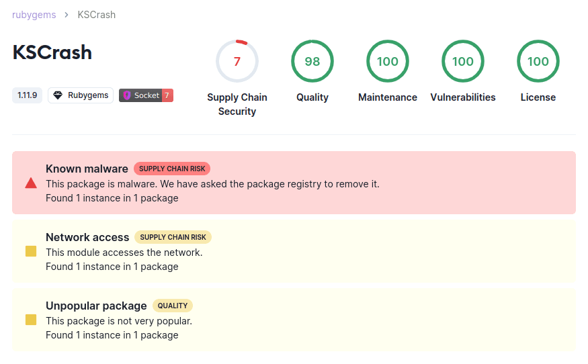This screenshot has width=588, height=364.
Task: Click the KSCrash package title heading
Action: click(52, 52)
